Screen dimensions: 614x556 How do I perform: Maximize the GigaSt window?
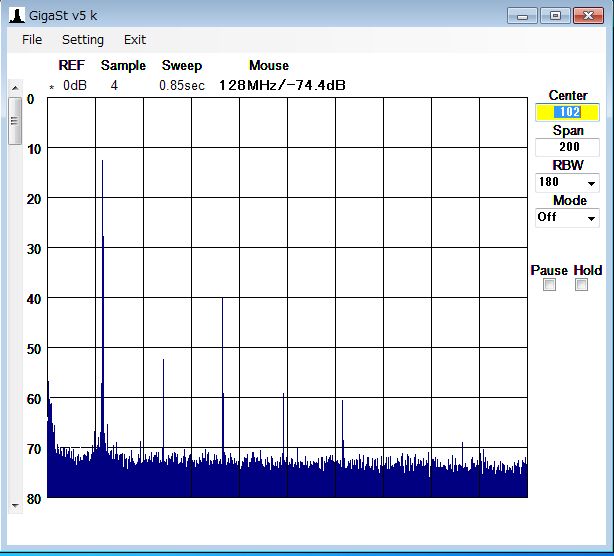click(x=555, y=16)
